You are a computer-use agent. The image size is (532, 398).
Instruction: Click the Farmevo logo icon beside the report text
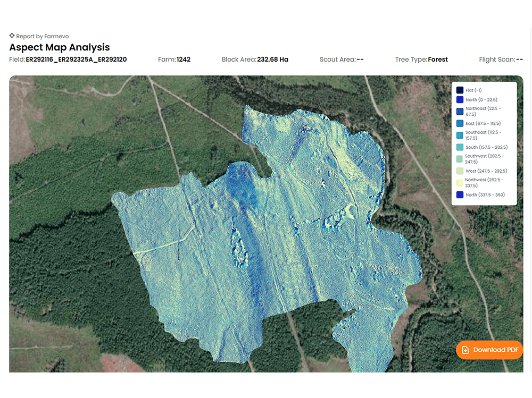point(12,36)
